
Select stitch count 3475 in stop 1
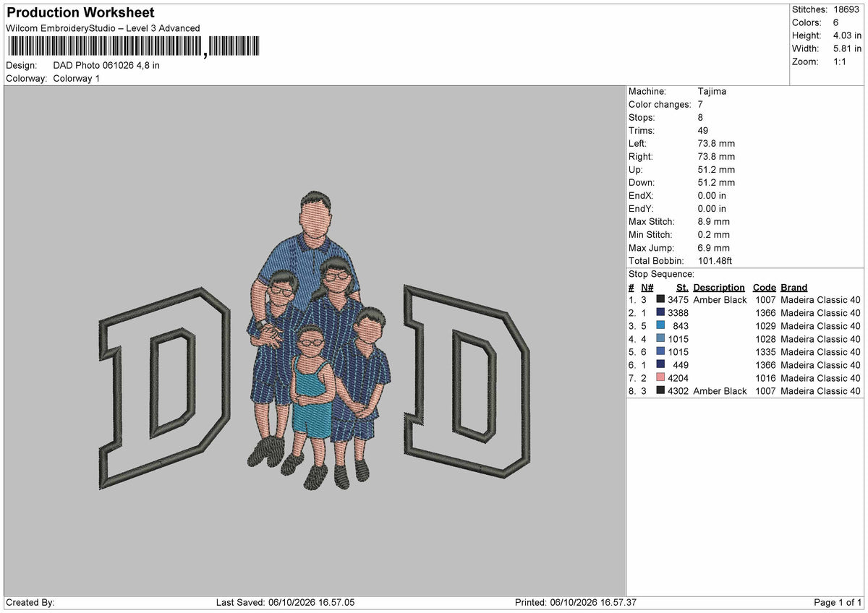(x=678, y=300)
